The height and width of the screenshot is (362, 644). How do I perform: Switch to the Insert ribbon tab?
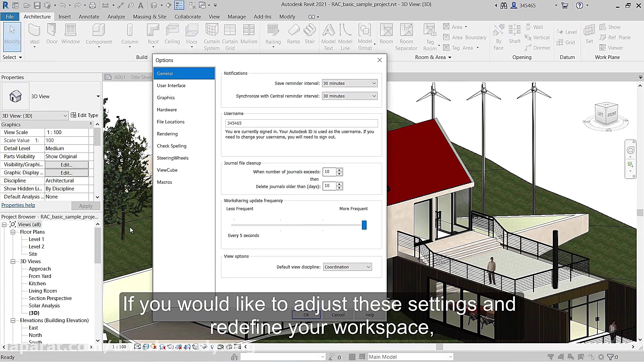(64, 16)
